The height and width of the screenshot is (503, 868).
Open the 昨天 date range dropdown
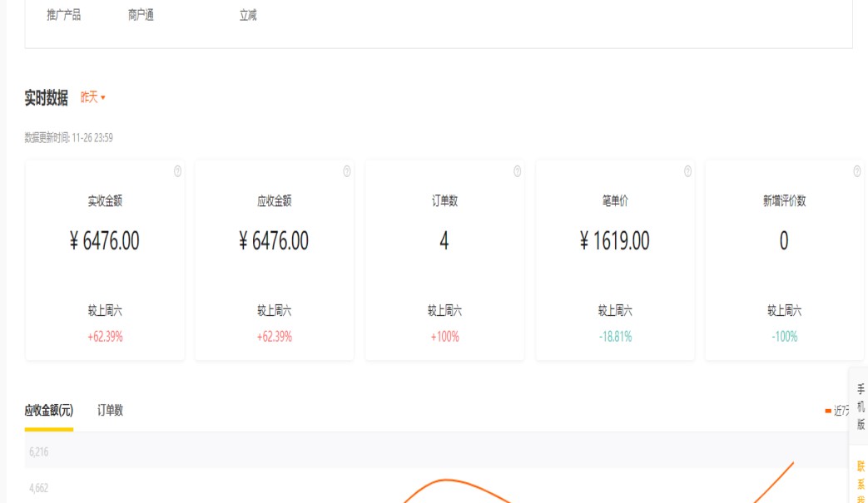point(93,98)
